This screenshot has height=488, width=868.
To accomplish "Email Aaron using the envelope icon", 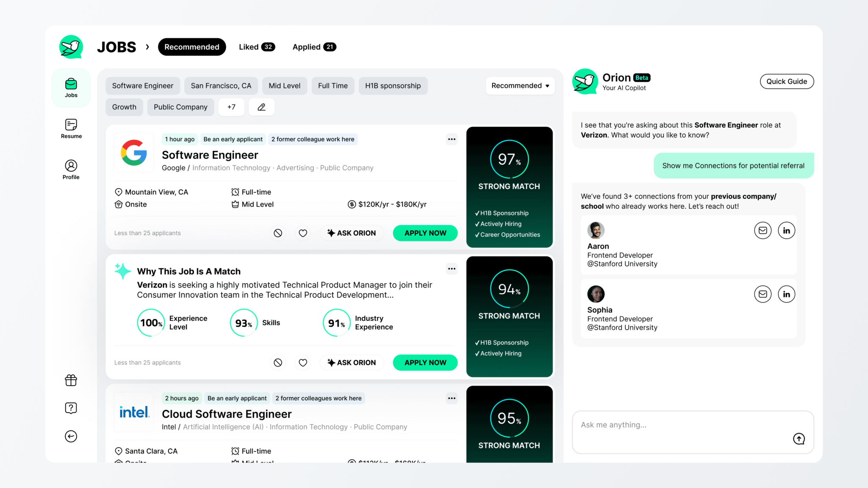I will tap(763, 230).
